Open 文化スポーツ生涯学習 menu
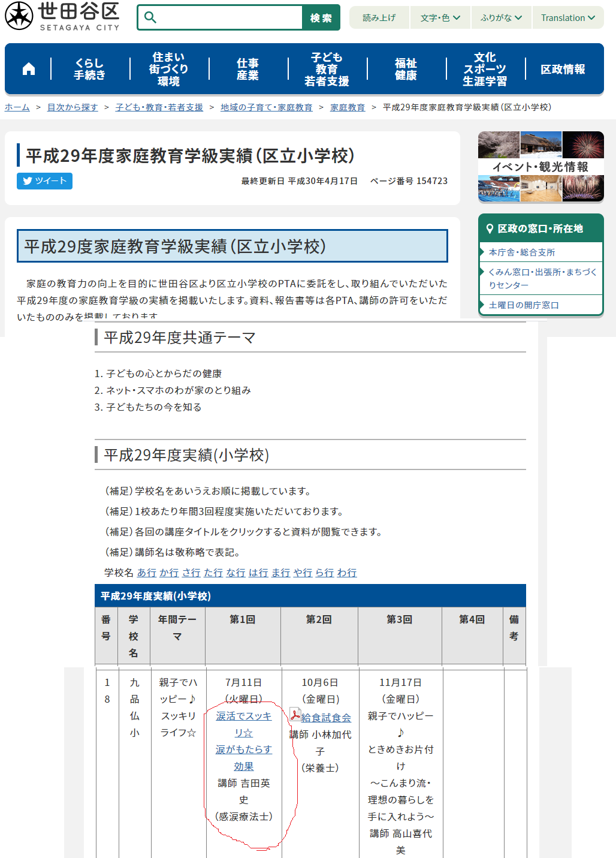This screenshot has width=616, height=858. [485, 69]
